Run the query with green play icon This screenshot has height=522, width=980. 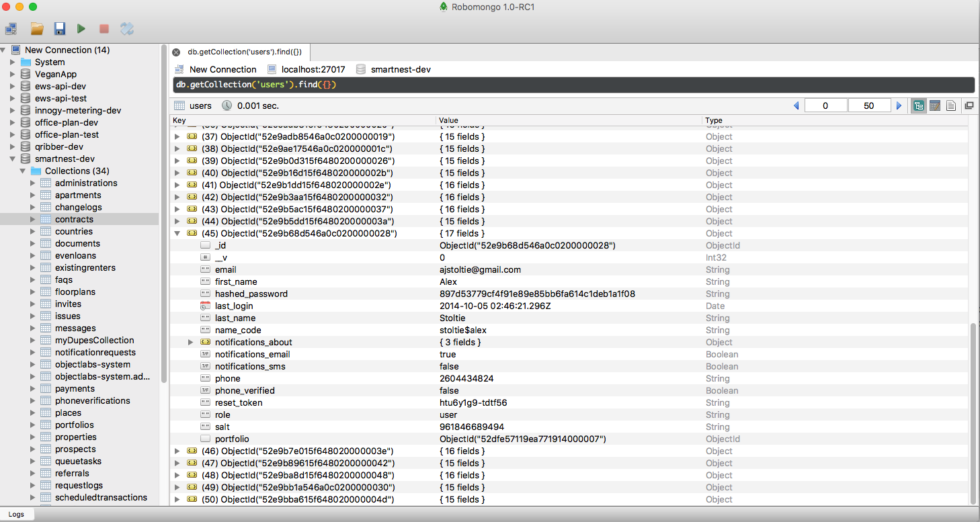coord(81,29)
